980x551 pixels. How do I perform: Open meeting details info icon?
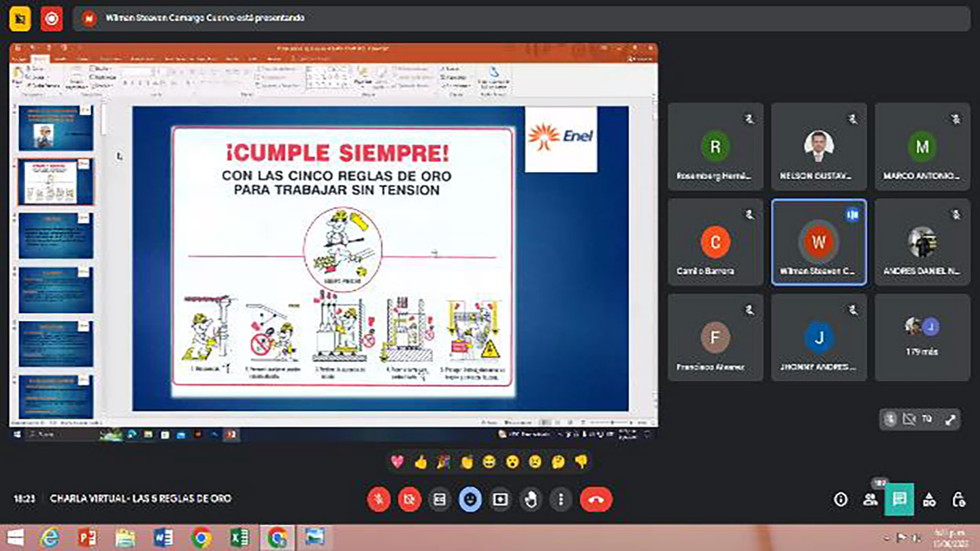click(x=840, y=500)
